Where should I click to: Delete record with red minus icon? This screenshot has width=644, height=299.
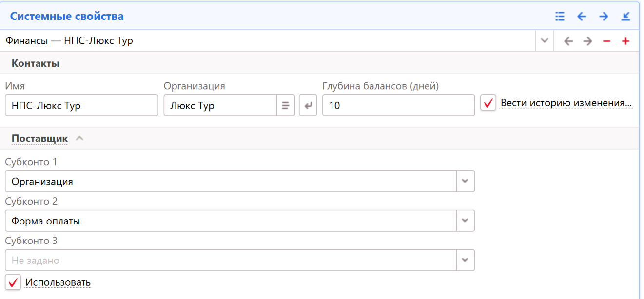(x=606, y=41)
